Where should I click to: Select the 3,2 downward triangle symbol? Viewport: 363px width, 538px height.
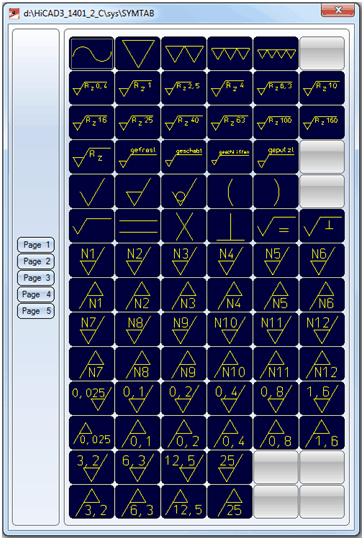(x=92, y=467)
